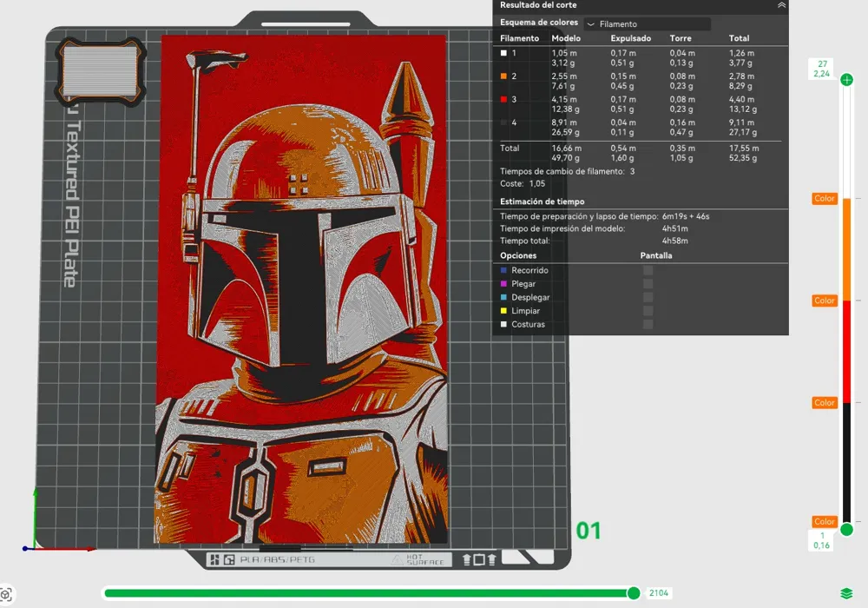Click the 2104 move count value box

click(x=658, y=593)
